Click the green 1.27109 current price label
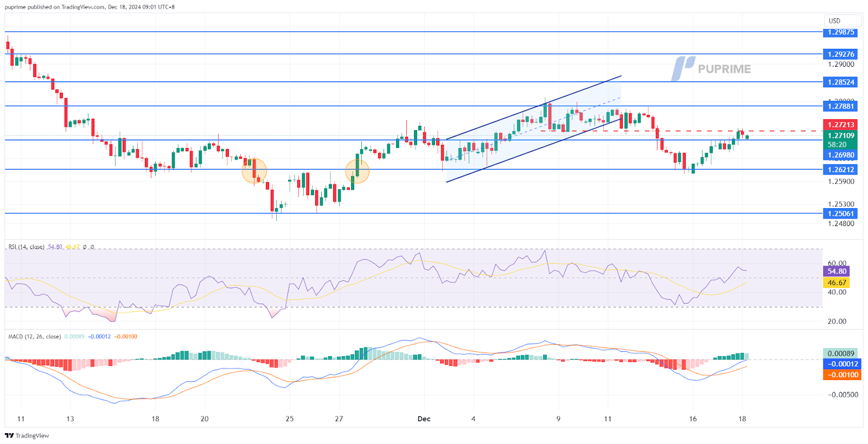Viewport: 868px width, 444px height. coord(840,136)
